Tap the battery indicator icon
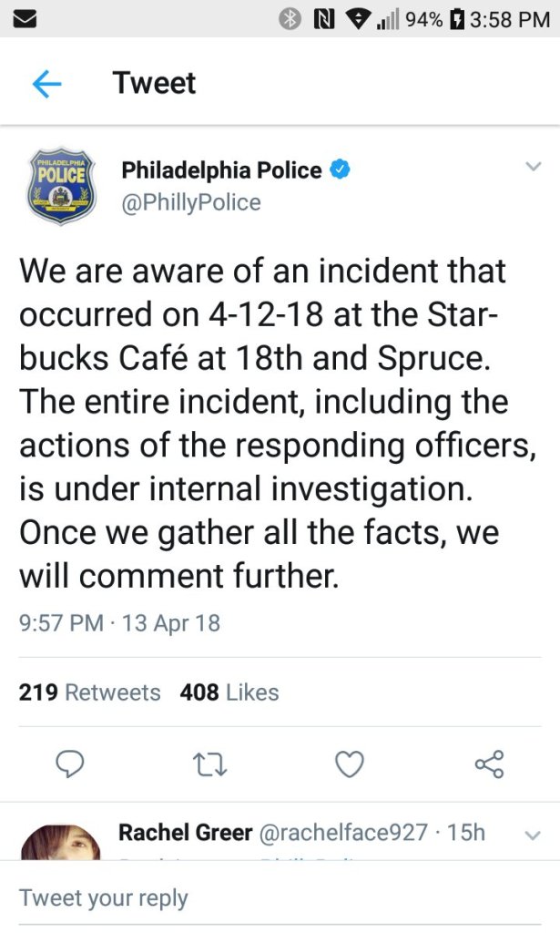Screen dimensions: 560x933 coord(459,19)
